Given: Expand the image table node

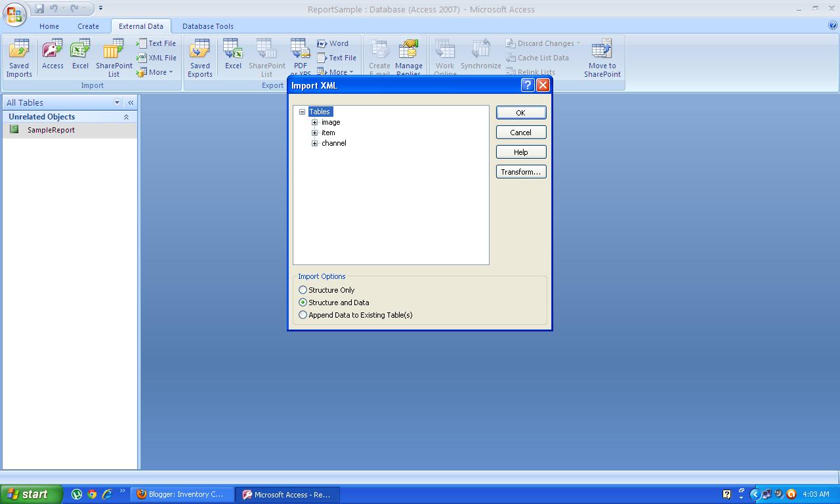Looking at the screenshot, I should (315, 122).
